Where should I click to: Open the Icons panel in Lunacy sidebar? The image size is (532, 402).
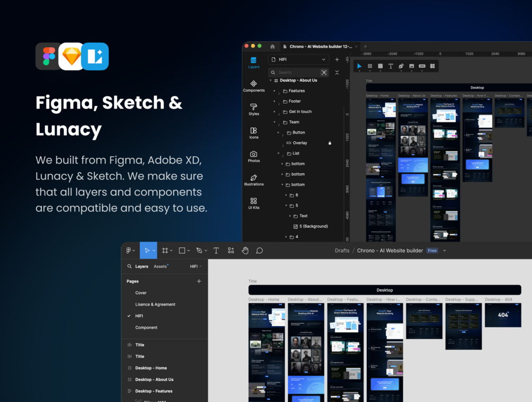click(254, 133)
